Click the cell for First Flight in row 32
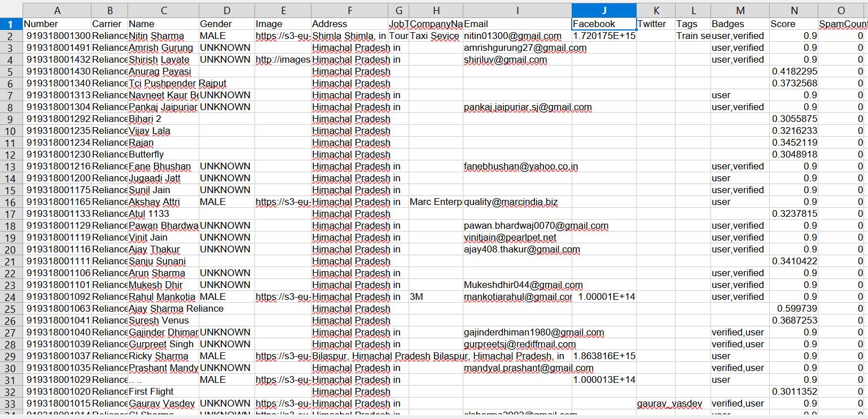Image resolution: width=868 pixels, height=419 pixels. 163,391
